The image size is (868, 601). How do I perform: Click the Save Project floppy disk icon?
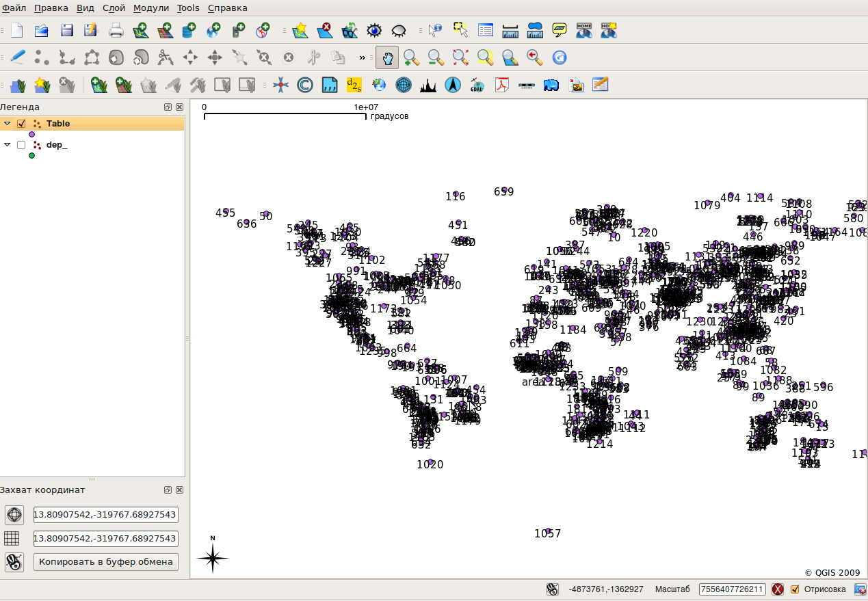coord(66,30)
